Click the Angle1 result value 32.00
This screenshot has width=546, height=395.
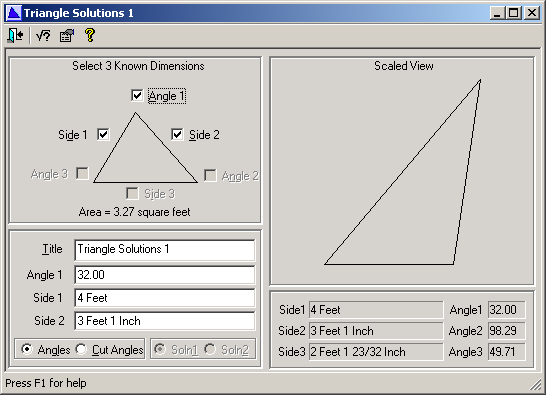507,310
